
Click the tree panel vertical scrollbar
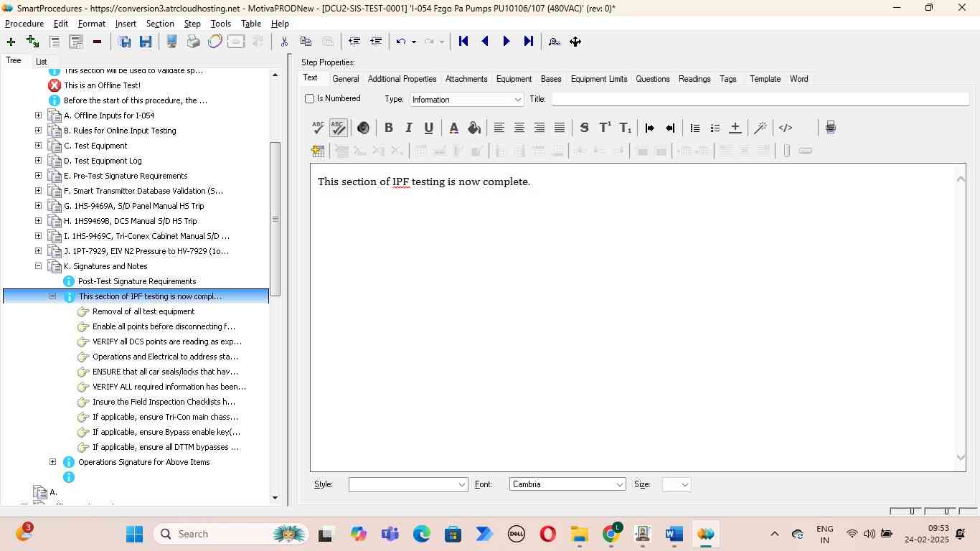coord(275,219)
